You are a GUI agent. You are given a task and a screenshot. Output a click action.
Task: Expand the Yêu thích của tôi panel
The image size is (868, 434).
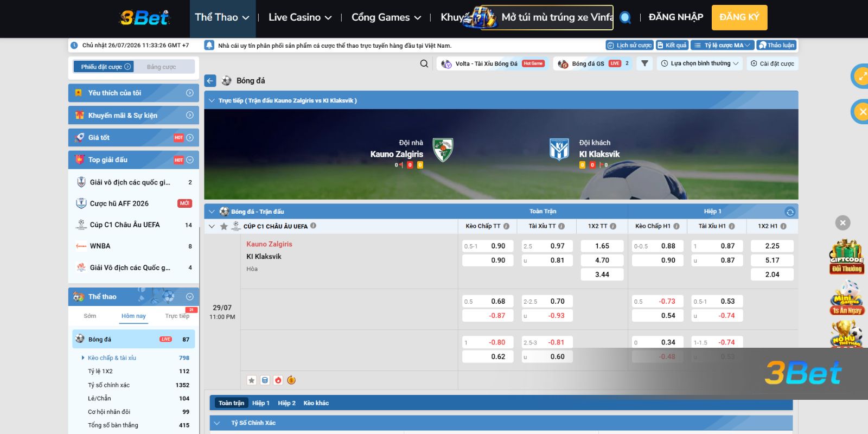coord(190,93)
